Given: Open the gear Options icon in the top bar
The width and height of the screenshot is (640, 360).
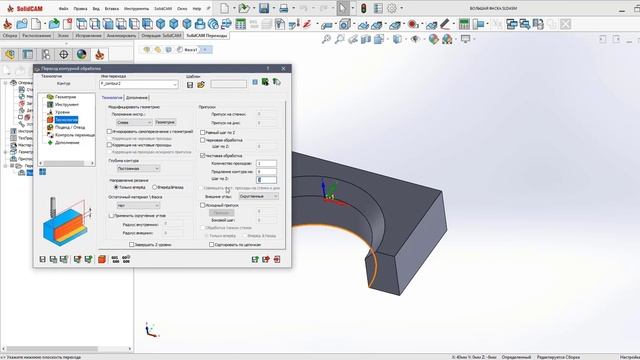Looking at the screenshot, I should coord(392,8).
